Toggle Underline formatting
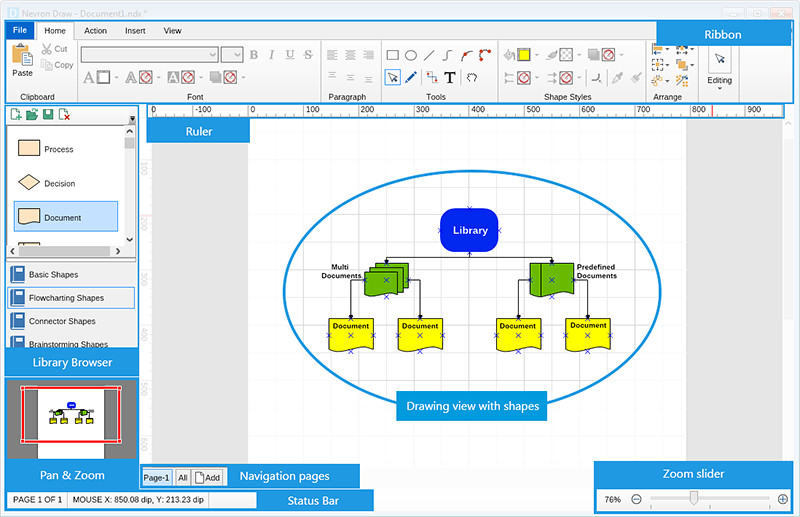 (290, 55)
